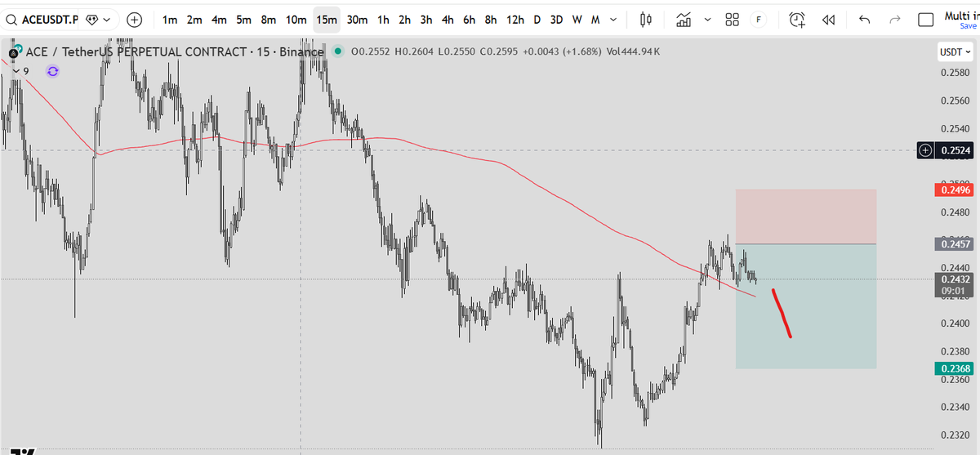Switch to the 4h timeframe
This screenshot has height=455, width=980.
coord(448,19)
